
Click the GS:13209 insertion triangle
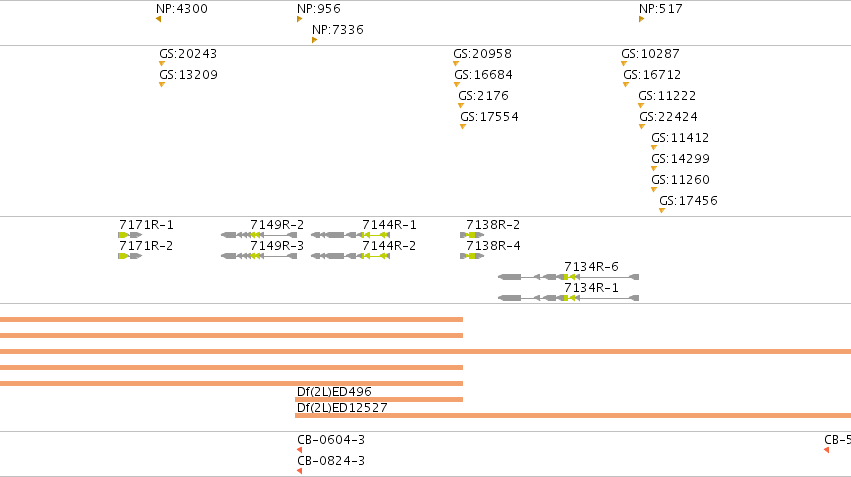162,85
